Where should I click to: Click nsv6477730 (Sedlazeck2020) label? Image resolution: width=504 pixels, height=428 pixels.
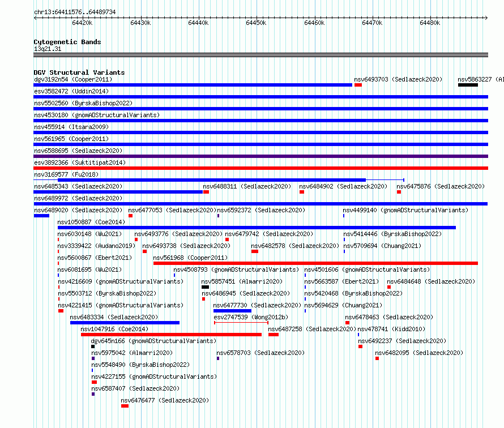pyautogui.click(x=257, y=305)
